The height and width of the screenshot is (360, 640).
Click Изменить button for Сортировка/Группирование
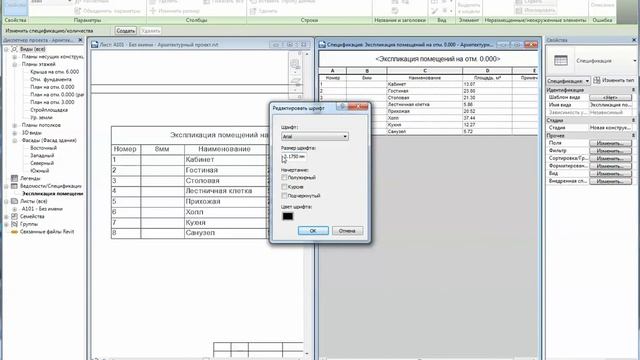610,158
